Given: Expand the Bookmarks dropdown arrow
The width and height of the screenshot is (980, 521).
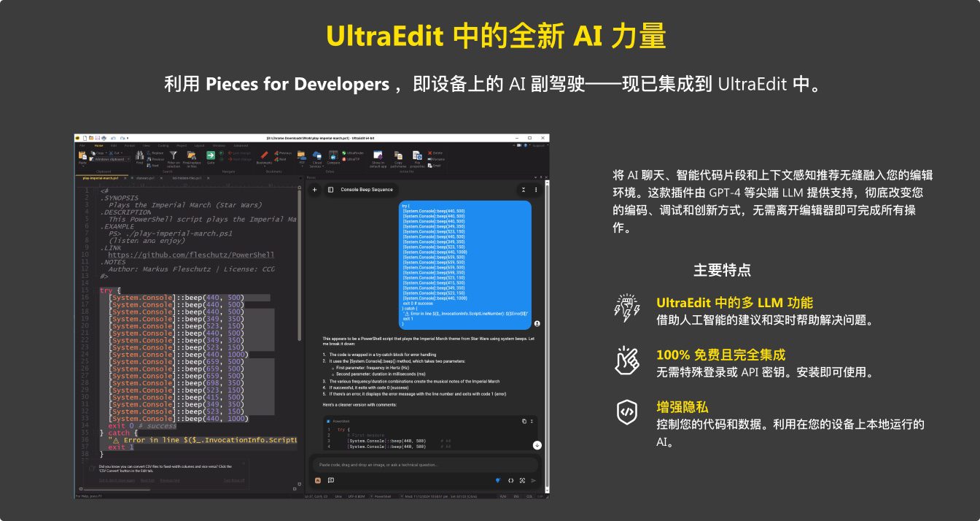Looking at the screenshot, I should pyautogui.click(x=265, y=167).
